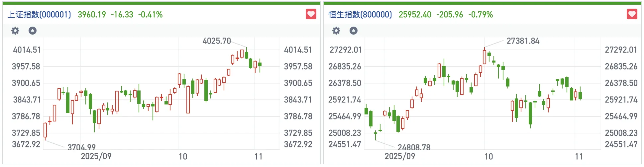Select month 10 on 上证指数 axis
Screen dimensions: 644x167
point(183,156)
